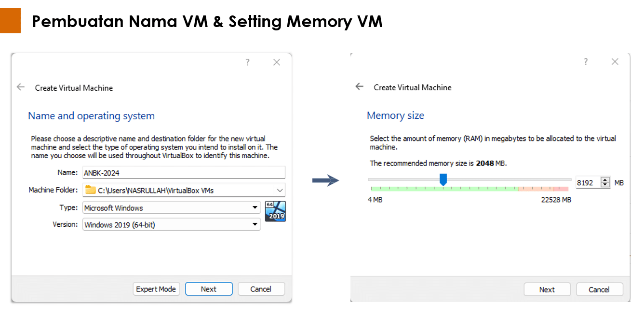Click Next in the Memory size dialog
This screenshot has width=644, height=317.
pyautogui.click(x=547, y=289)
